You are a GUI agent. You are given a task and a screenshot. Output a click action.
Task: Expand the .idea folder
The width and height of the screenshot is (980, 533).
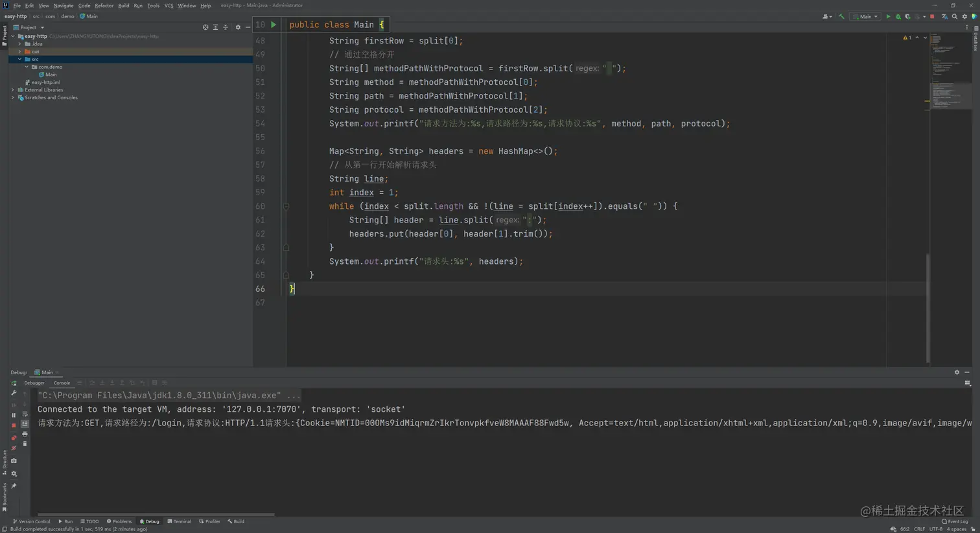(x=20, y=44)
